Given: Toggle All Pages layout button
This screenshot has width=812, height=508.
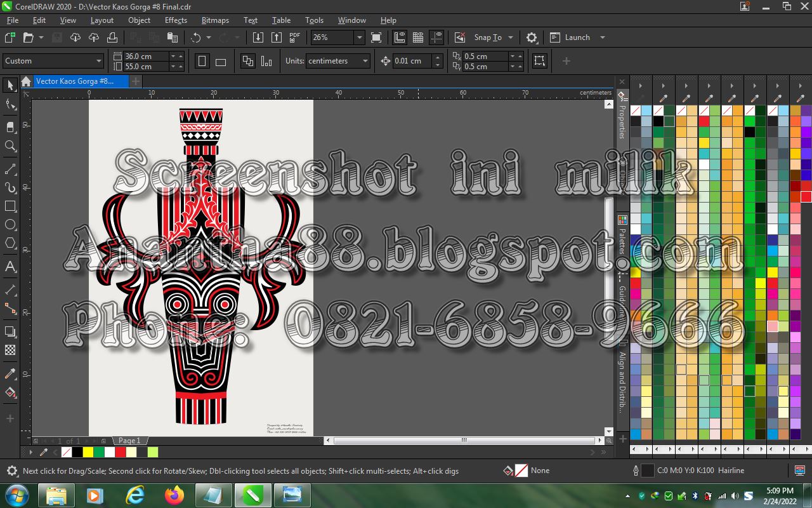Looking at the screenshot, I should 248,61.
